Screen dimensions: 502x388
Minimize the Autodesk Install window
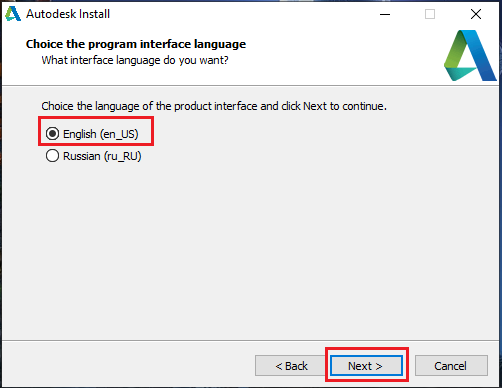(385, 14)
